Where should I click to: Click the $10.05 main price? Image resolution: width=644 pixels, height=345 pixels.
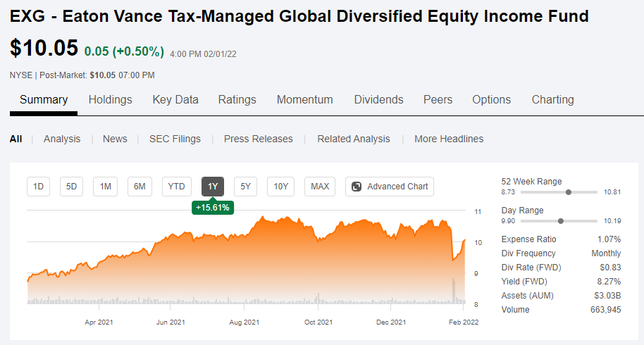[44, 48]
